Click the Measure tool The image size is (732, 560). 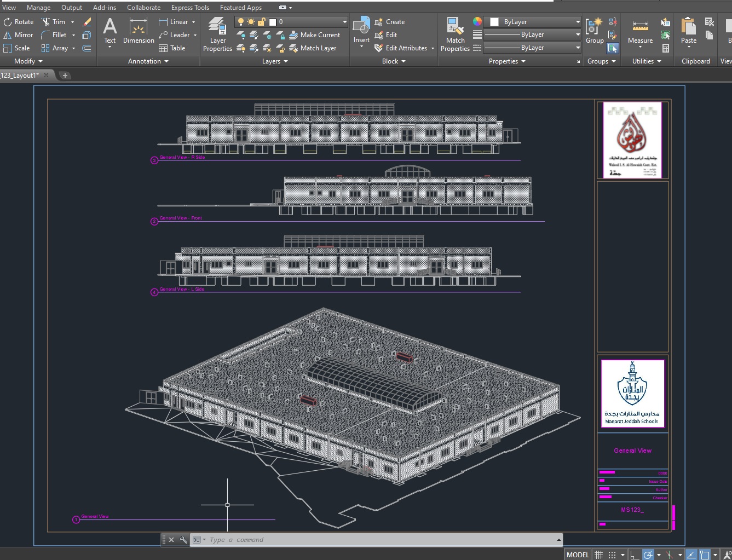click(640, 31)
